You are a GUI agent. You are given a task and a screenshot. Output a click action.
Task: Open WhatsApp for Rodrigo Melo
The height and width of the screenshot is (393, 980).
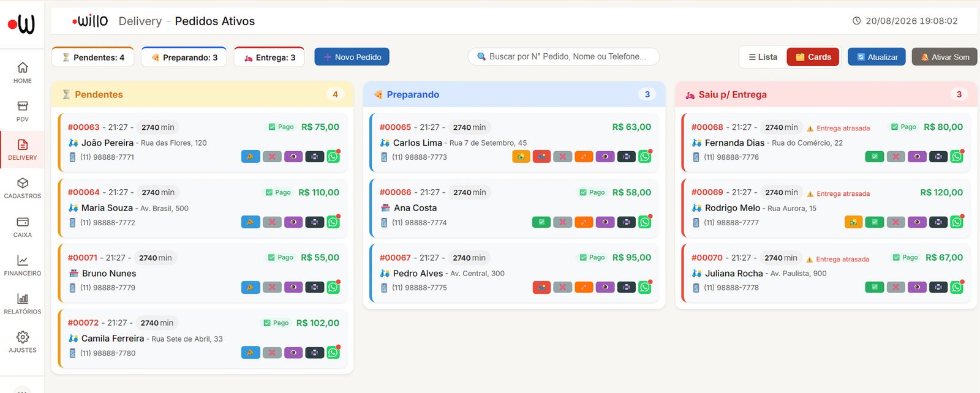point(957,222)
